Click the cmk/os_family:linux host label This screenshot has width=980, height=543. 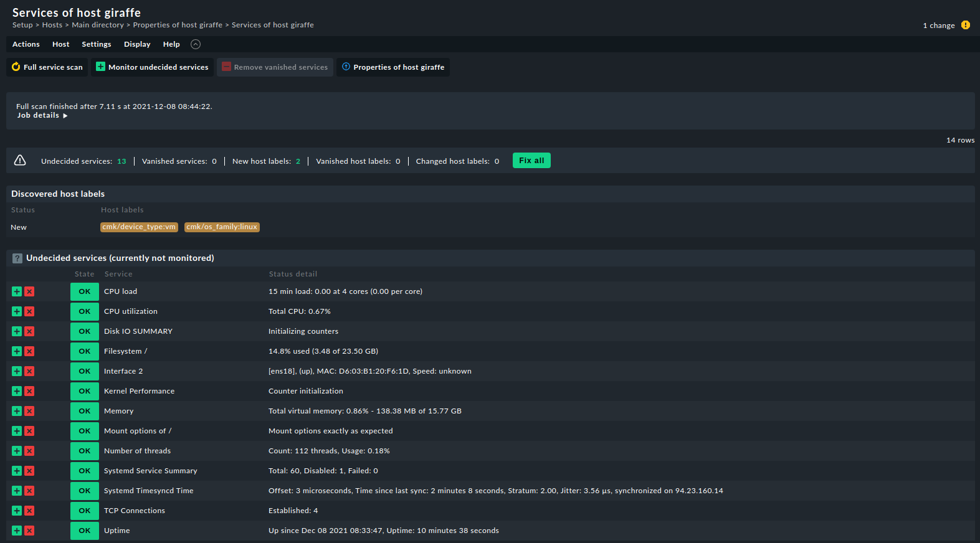tap(222, 227)
